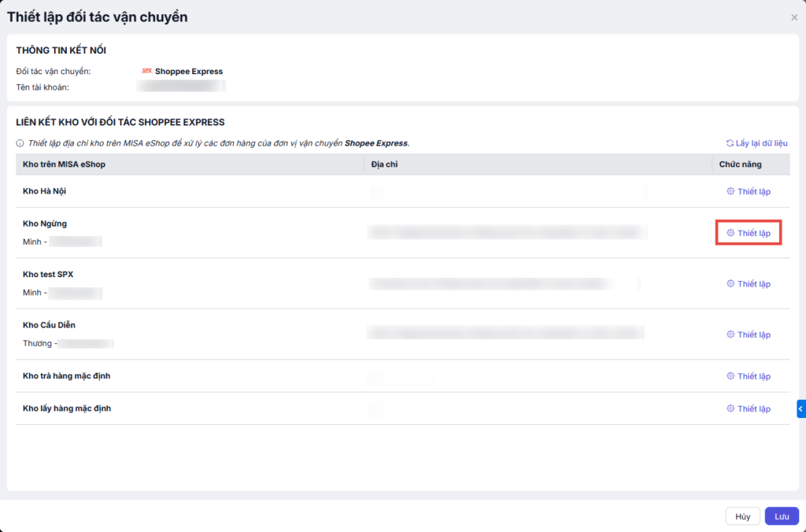The width and height of the screenshot is (806, 532).
Task: Open Thiết lập for Kho test SPX
Action: coord(753,284)
